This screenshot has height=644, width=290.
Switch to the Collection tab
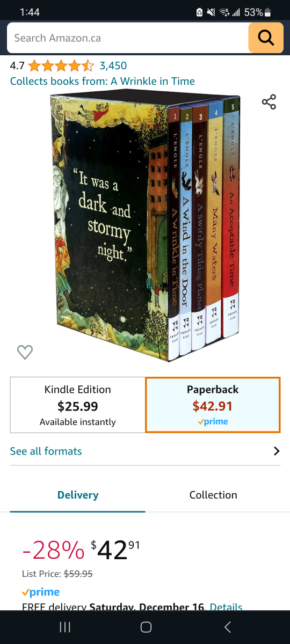pos(213,495)
